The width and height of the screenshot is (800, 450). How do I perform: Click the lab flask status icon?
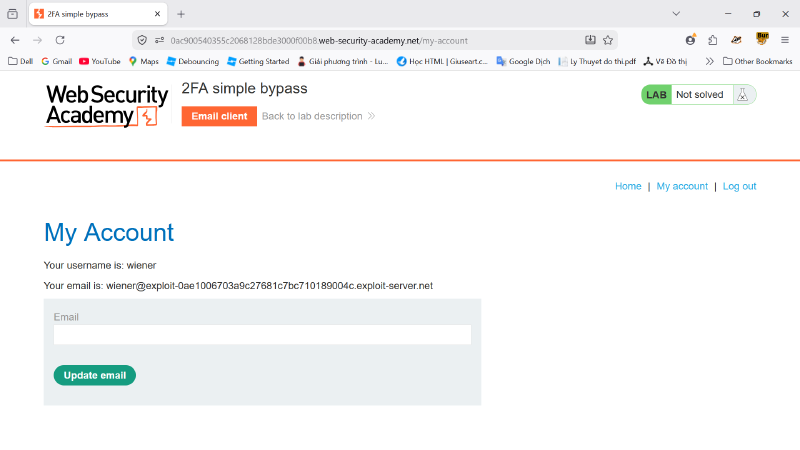[x=743, y=95]
